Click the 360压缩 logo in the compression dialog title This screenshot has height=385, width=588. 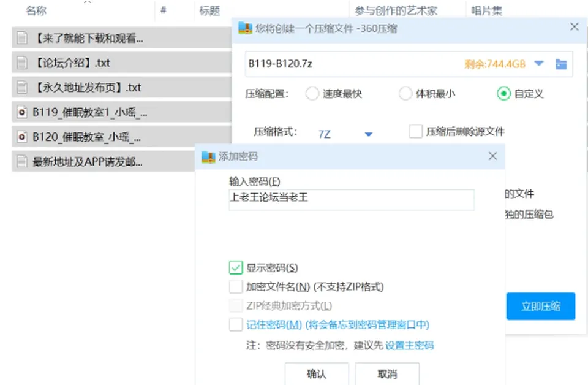pyautogui.click(x=245, y=28)
